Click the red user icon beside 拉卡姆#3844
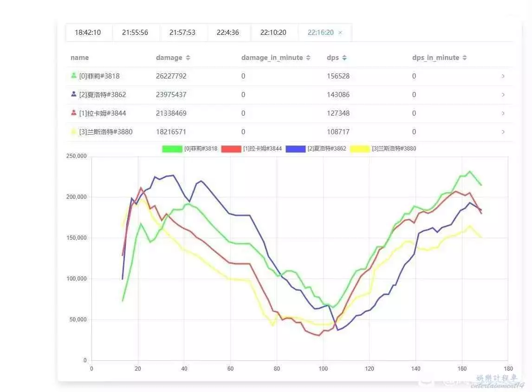This screenshot has width=532, height=392. (73, 113)
